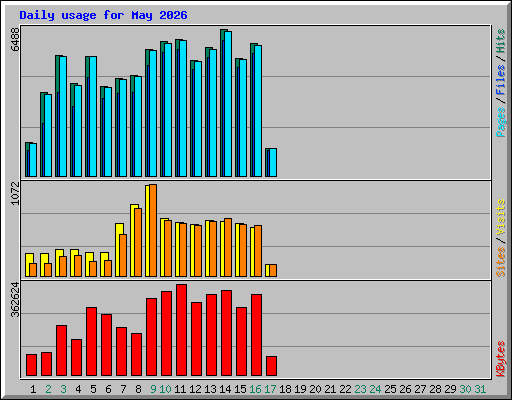Click day 6 on the x-axis
Viewport: 512px width, 400px height.
click(108, 389)
